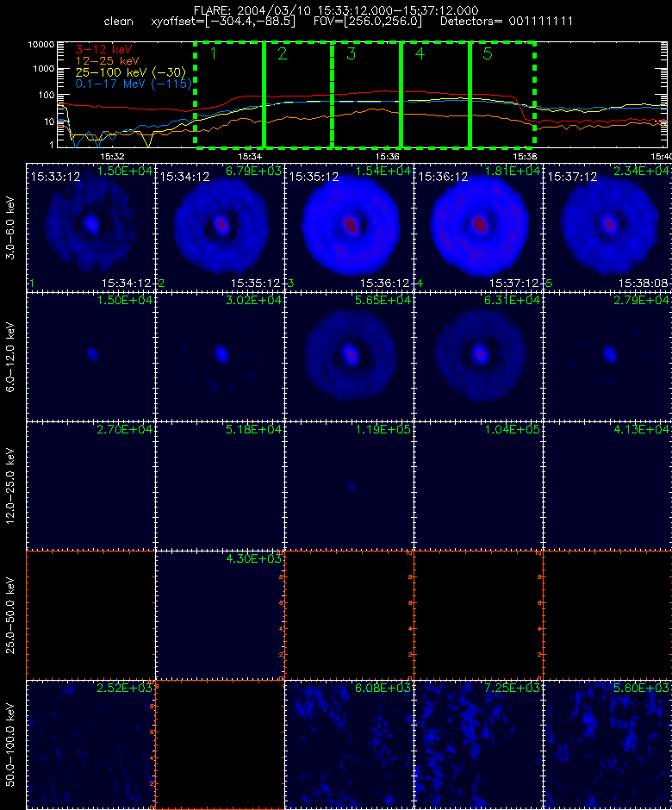This screenshot has width=672, height=810.
Task: Select interval number 1 in the light curve
Action: click(x=214, y=53)
